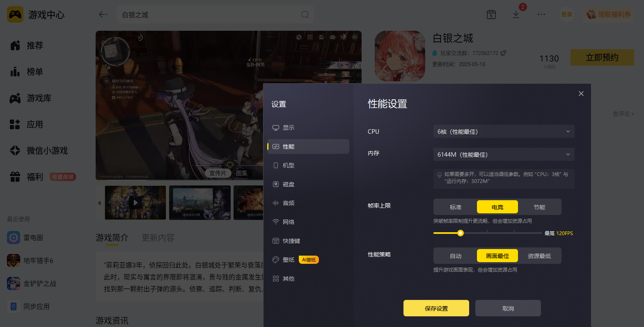Click the Benefits gift icon
This screenshot has width=644, height=327.
tap(15, 177)
